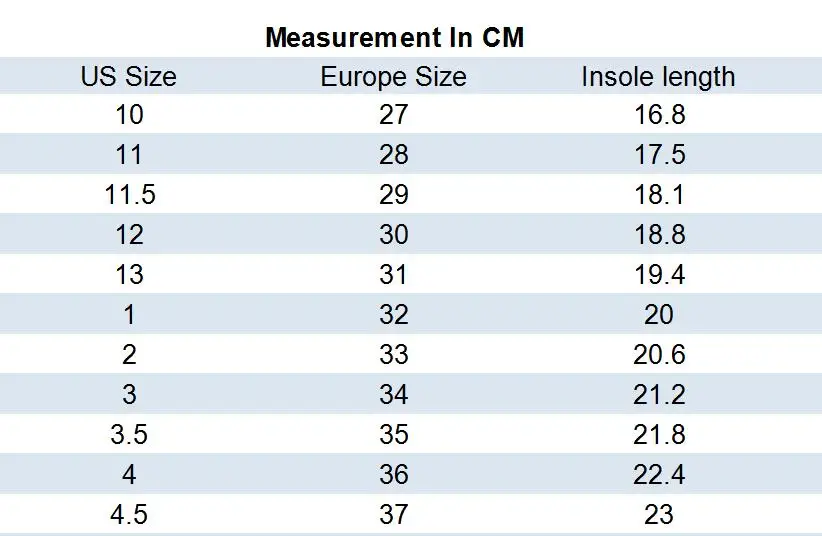Click insole length 22.4 cell
This screenshot has height=536, width=822.
pos(659,474)
